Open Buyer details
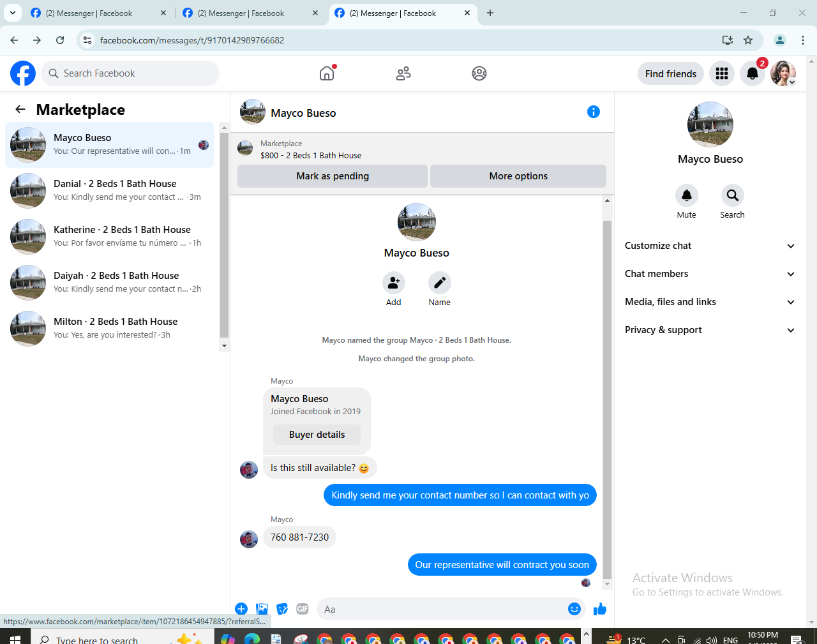 pyautogui.click(x=317, y=435)
